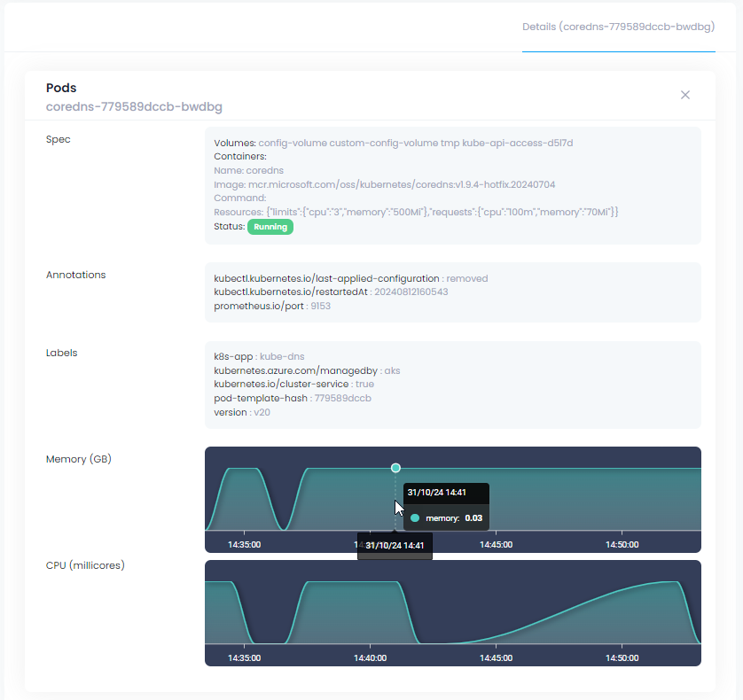Click the highlighted data point on Memory chart
This screenshot has height=700, width=743.
click(x=395, y=468)
